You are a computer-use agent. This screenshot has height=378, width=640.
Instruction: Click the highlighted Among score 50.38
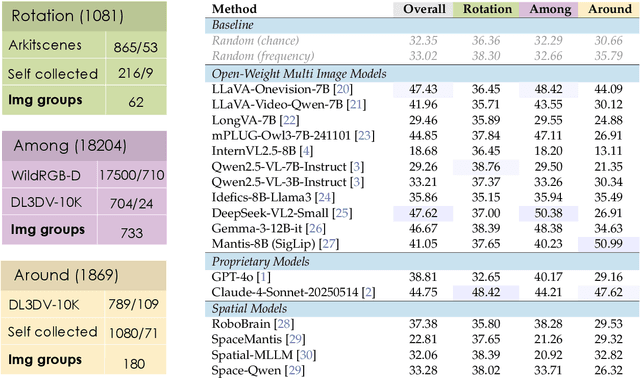click(x=549, y=213)
